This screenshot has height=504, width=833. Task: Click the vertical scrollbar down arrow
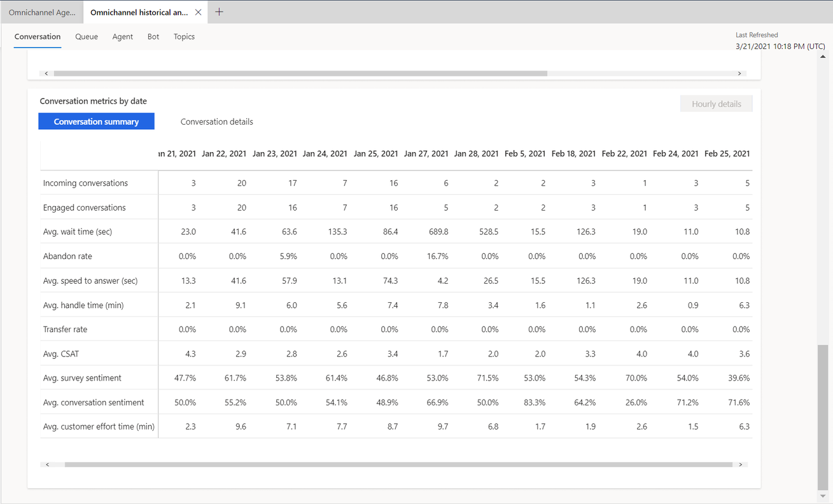click(823, 496)
